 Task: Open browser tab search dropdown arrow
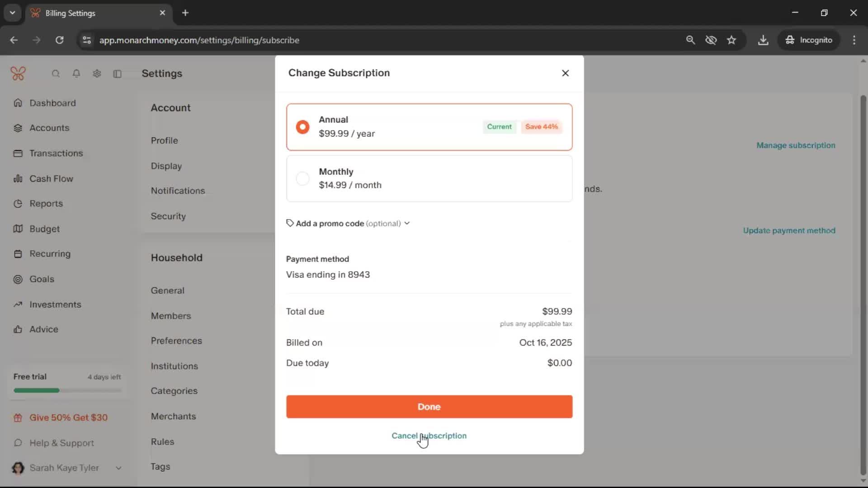point(13,13)
